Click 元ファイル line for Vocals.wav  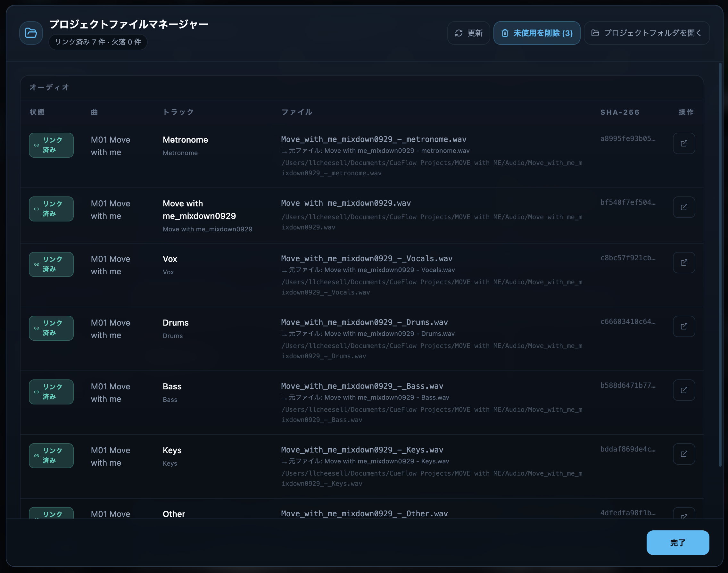[x=368, y=270]
